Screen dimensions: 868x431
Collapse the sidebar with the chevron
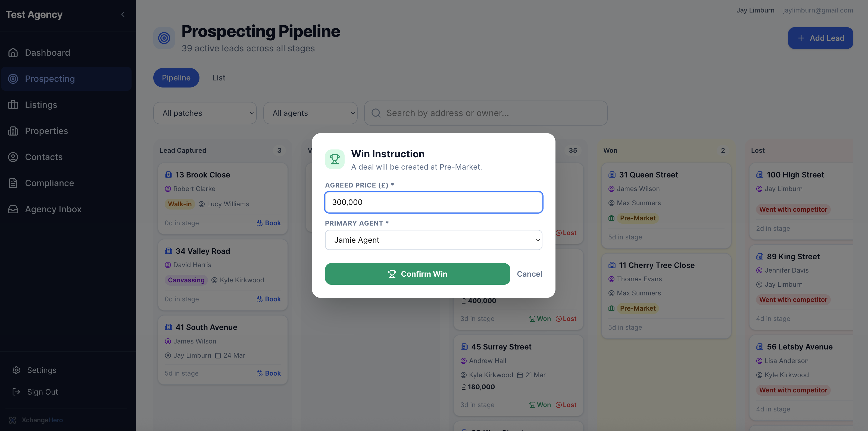pyautogui.click(x=123, y=14)
